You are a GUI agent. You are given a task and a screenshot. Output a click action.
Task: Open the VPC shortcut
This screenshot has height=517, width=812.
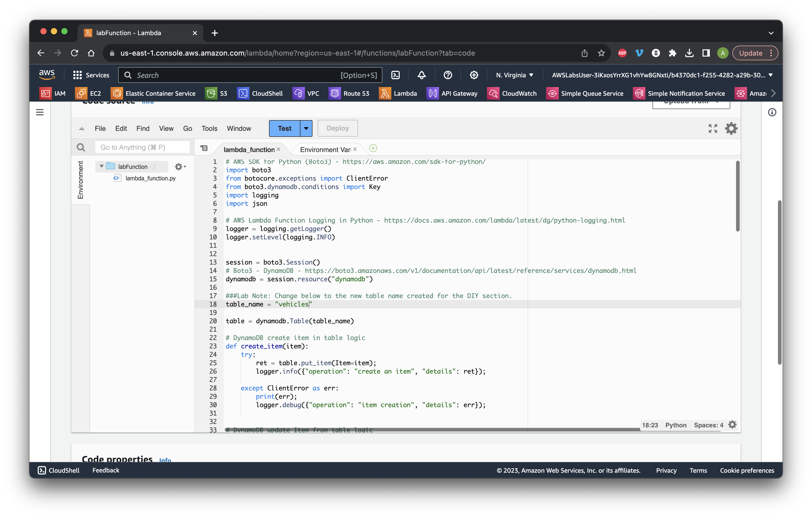point(306,94)
